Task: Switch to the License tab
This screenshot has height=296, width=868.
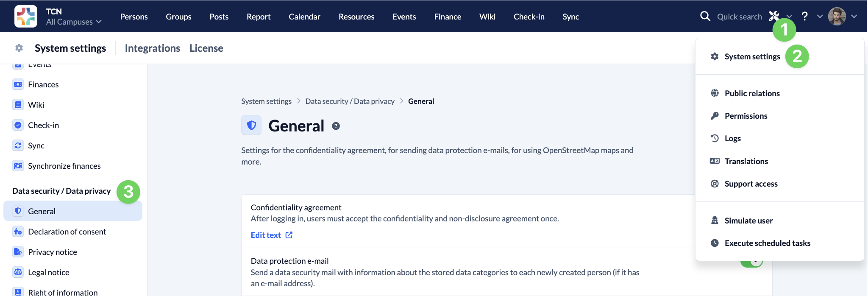Action: tap(206, 48)
